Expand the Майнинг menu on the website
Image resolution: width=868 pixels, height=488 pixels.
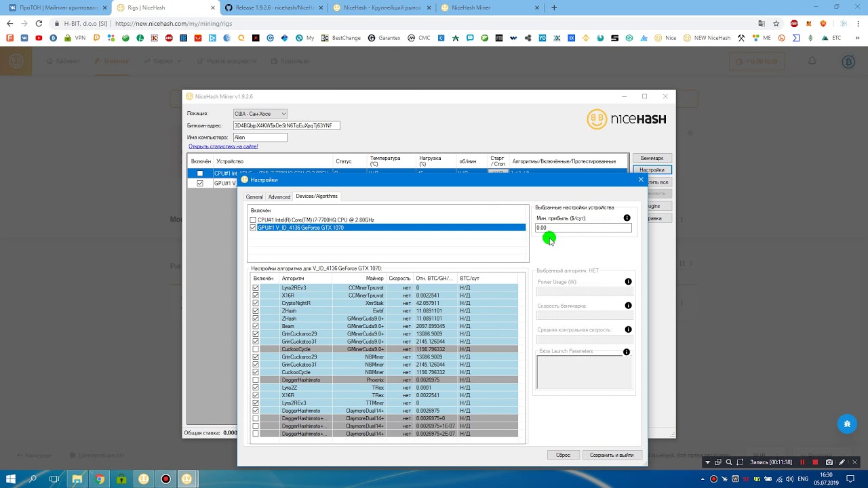(113, 61)
